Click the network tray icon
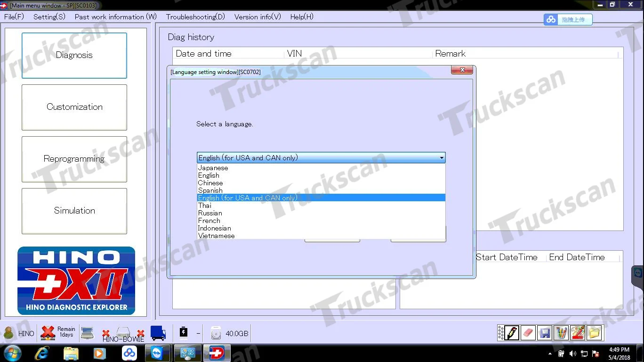 (x=584, y=354)
